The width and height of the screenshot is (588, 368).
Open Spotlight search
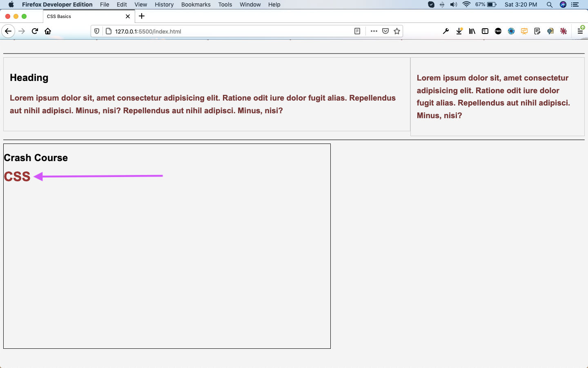pyautogui.click(x=550, y=4)
